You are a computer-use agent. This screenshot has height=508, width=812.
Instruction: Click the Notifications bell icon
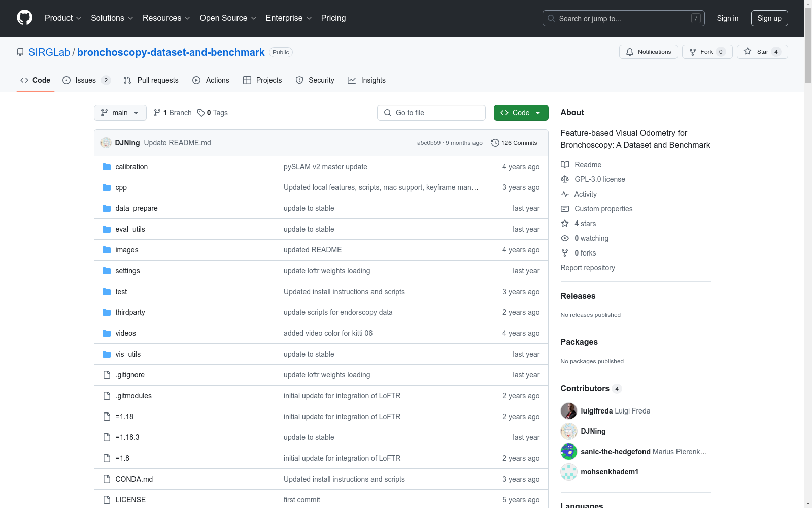(x=630, y=52)
